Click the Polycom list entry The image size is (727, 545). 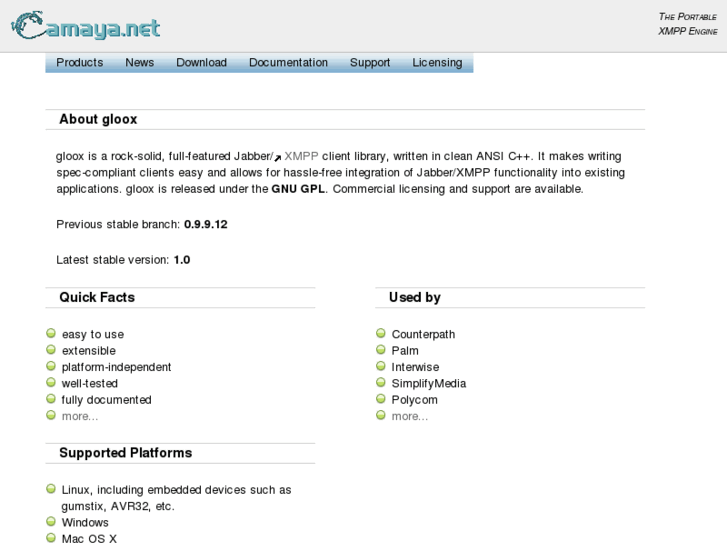tap(415, 400)
